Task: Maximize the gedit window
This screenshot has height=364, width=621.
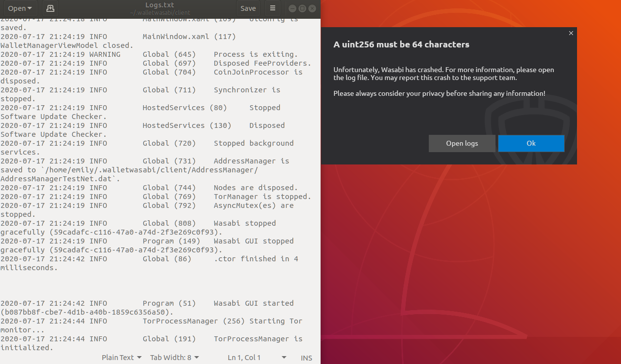Action: [302, 8]
